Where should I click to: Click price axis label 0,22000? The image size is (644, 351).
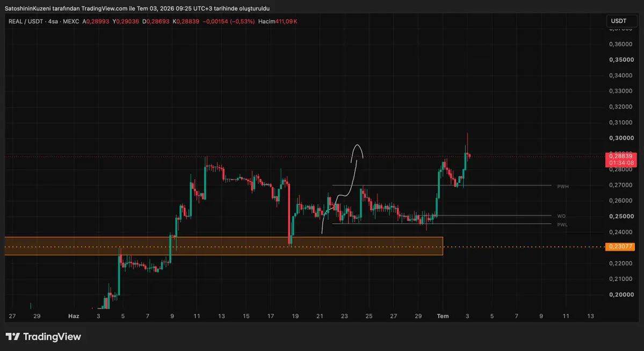click(620, 263)
